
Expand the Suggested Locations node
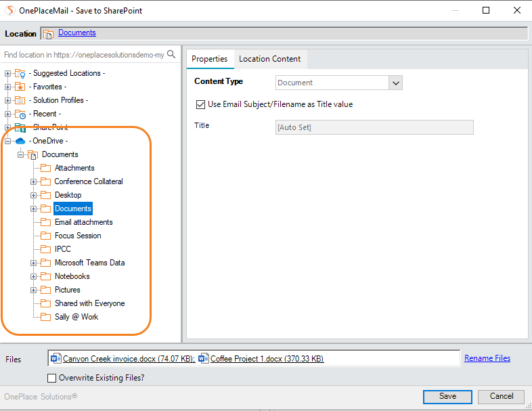[x=7, y=73]
